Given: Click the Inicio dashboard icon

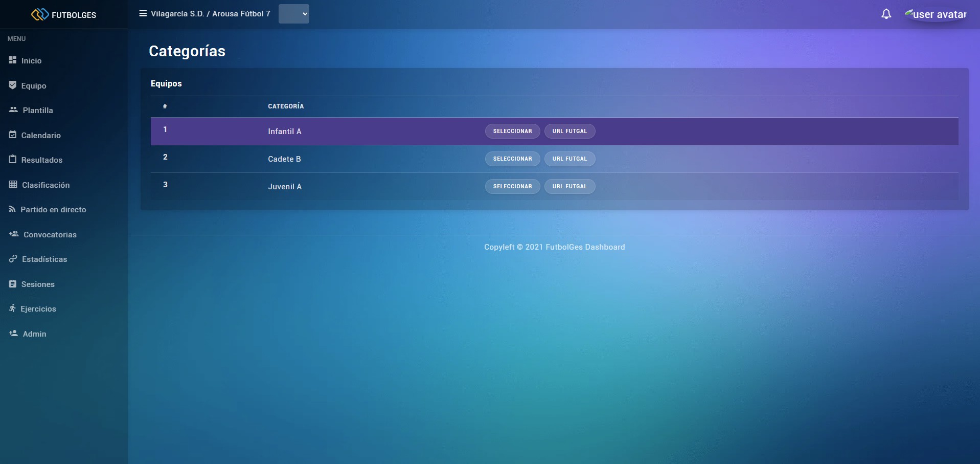Looking at the screenshot, I should pyautogui.click(x=13, y=60).
